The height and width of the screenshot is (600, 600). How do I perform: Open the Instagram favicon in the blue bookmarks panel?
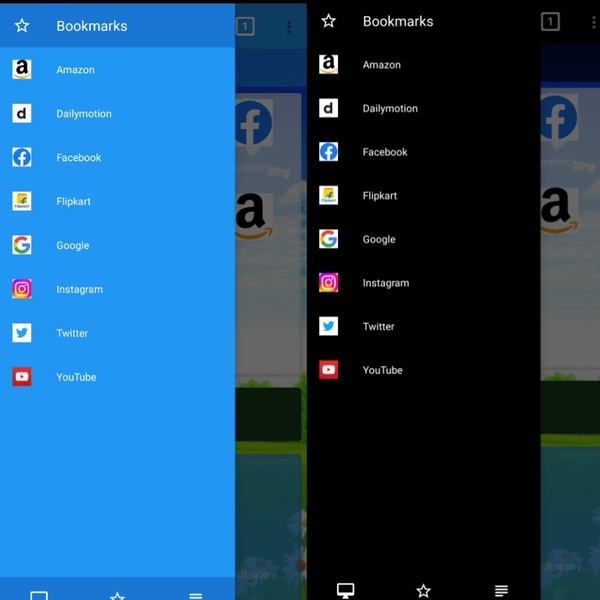(22, 289)
